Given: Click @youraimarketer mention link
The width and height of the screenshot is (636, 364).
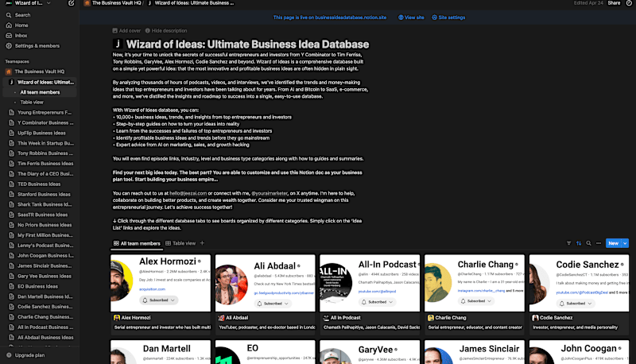Looking at the screenshot, I should (x=270, y=193).
